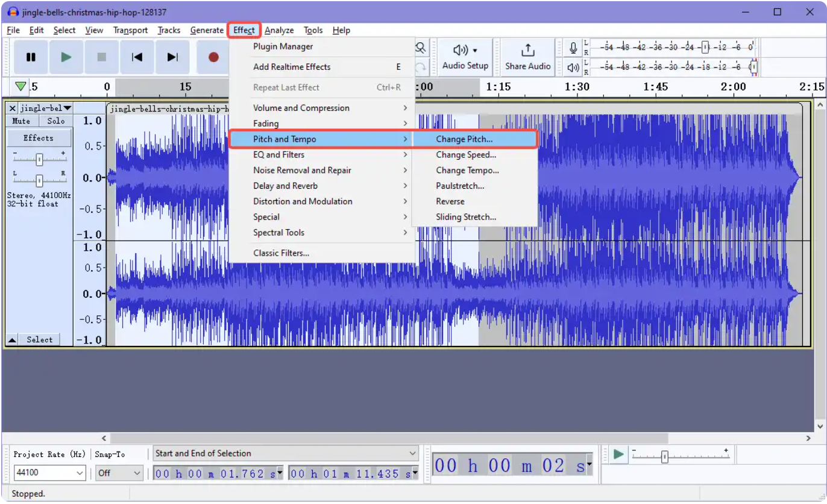The image size is (827, 504).
Task: Expand the Spectral Tools submenu
Action: pos(322,233)
